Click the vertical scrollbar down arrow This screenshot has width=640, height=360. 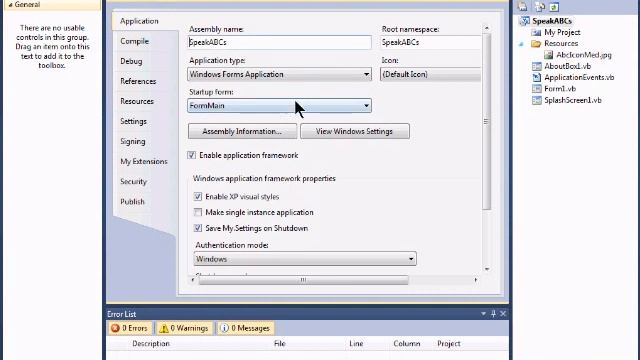[487, 269]
